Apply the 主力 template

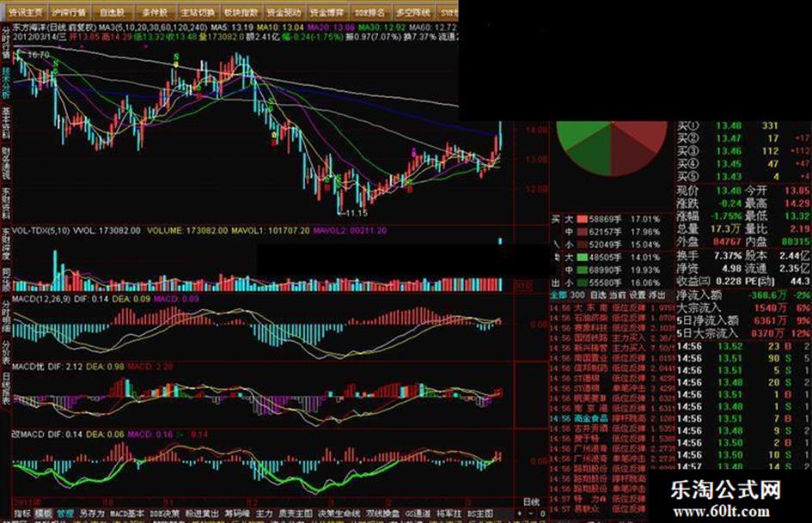(x=264, y=514)
